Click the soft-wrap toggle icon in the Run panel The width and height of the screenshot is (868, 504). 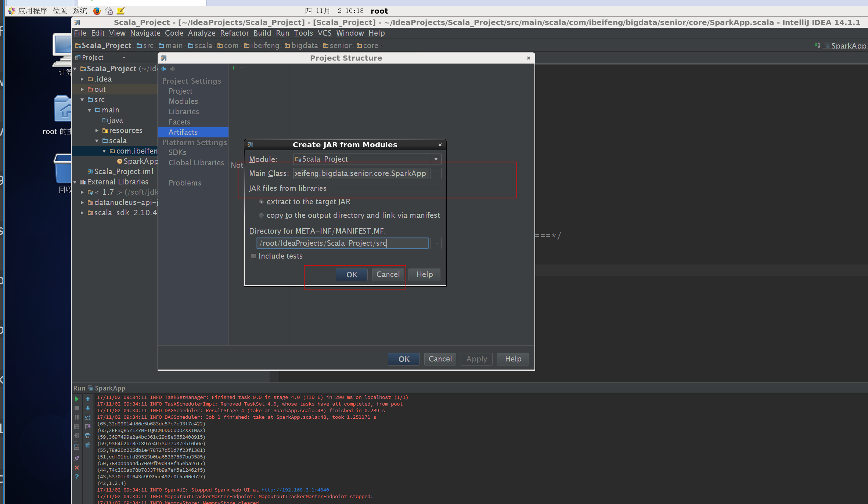(x=88, y=417)
